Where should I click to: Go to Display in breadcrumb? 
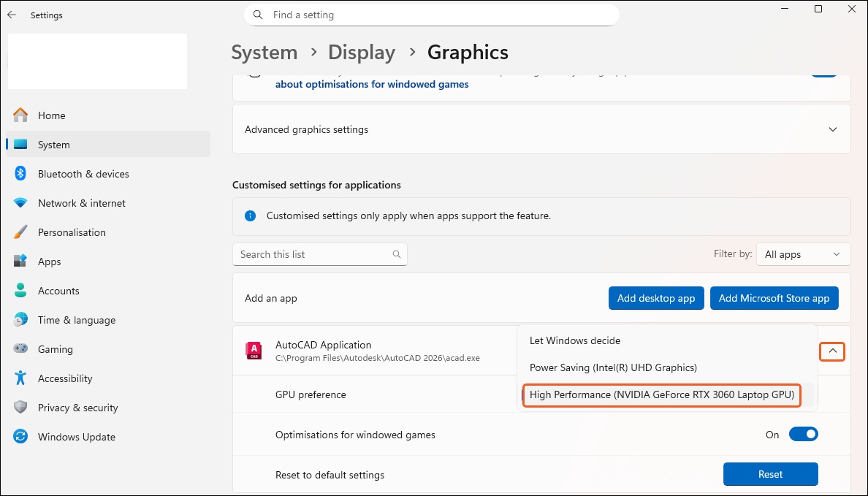coord(362,52)
